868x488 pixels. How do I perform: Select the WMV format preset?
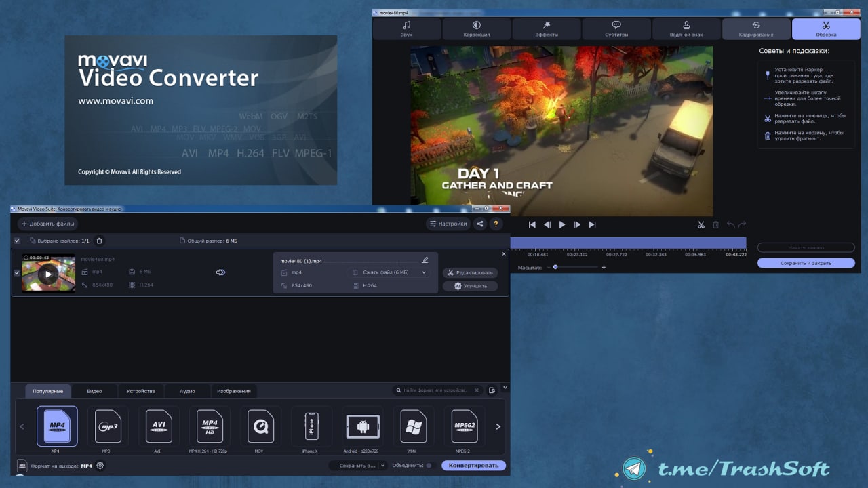pyautogui.click(x=414, y=426)
